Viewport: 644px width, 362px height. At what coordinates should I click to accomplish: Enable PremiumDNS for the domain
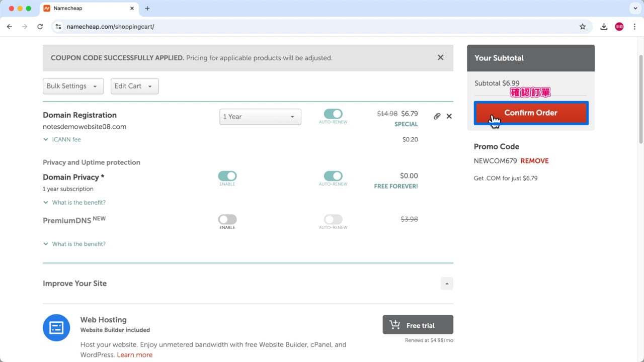click(x=227, y=219)
